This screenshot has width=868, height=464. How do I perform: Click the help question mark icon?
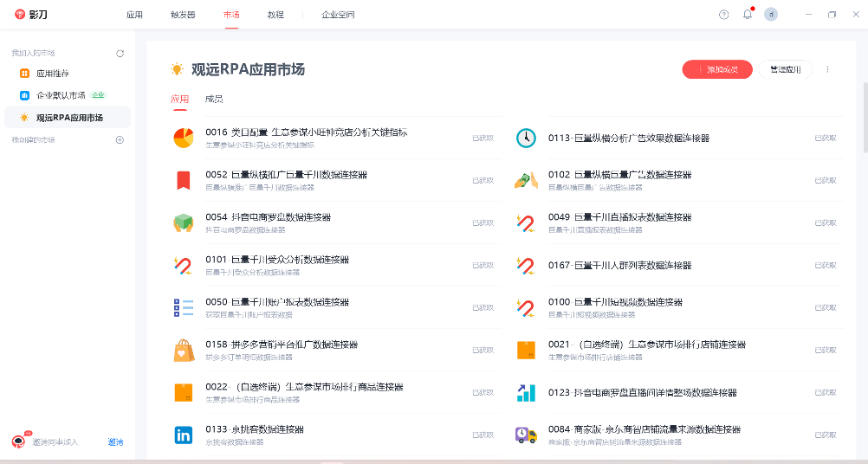[x=724, y=15]
